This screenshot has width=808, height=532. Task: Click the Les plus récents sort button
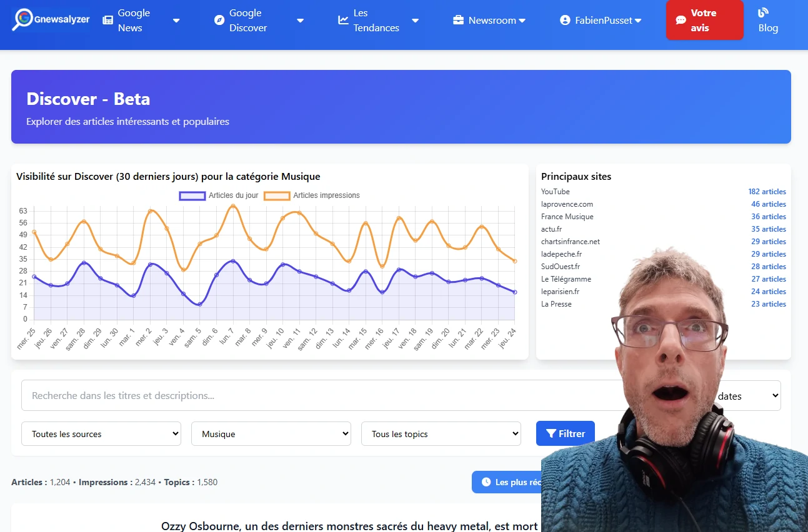[x=507, y=482]
